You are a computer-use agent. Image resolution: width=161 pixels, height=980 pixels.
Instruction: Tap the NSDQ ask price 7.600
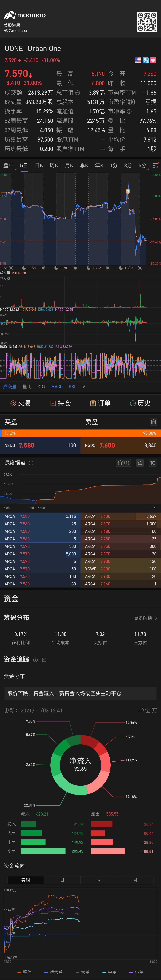tap(107, 446)
